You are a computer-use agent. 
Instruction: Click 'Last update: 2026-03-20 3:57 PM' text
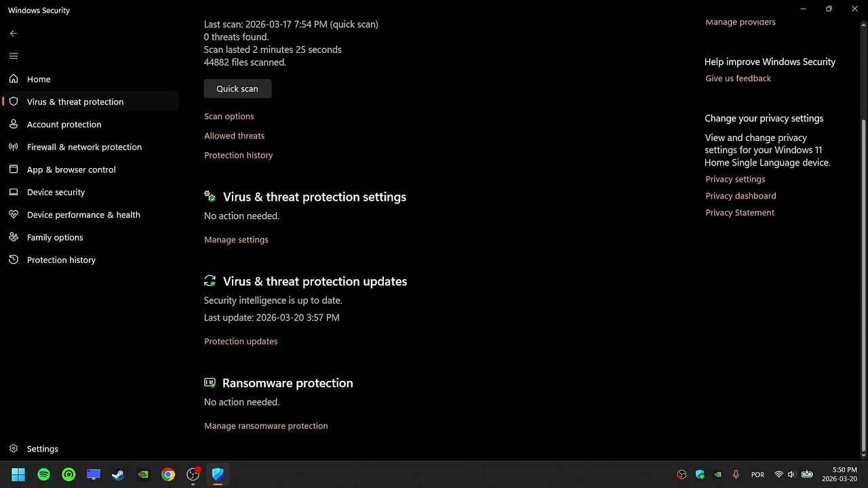[x=272, y=317]
